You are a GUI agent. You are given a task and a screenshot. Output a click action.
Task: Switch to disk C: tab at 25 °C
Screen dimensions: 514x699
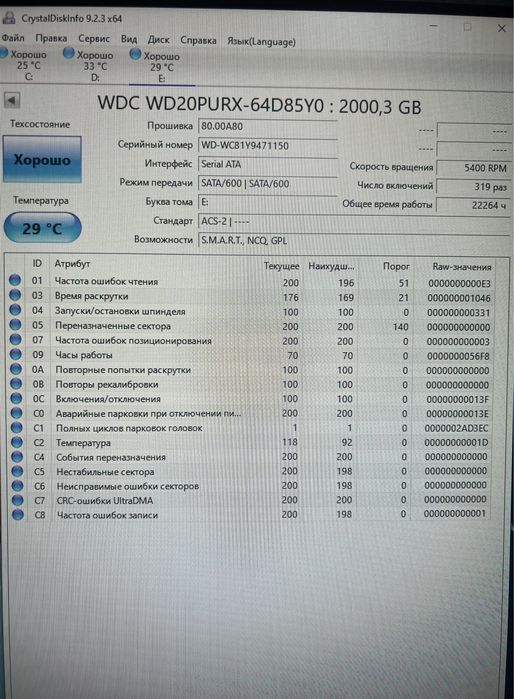pos(26,65)
